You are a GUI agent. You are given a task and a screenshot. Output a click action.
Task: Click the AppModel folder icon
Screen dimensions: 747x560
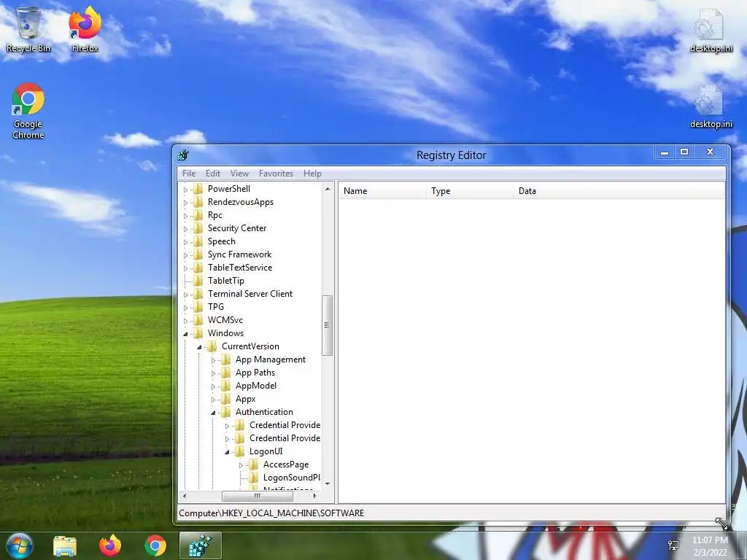click(226, 386)
